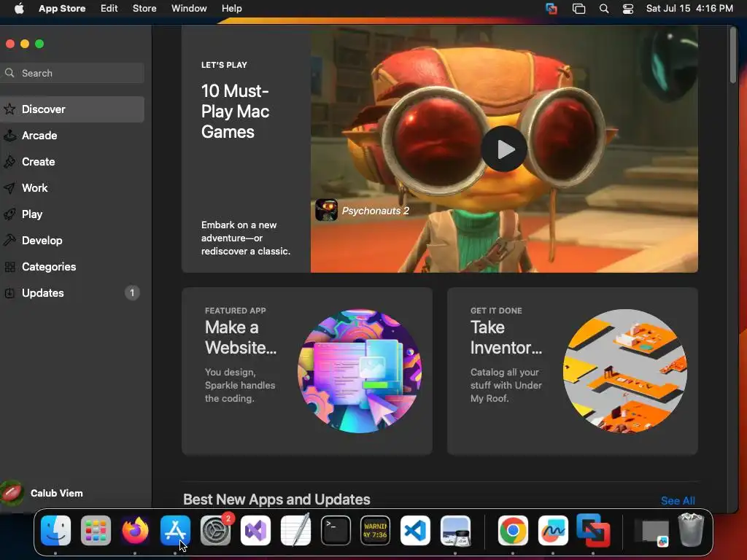Image resolution: width=747 pixels, height=560 pixels.
Task: Close the App Store window
Action: pos(9,44)
